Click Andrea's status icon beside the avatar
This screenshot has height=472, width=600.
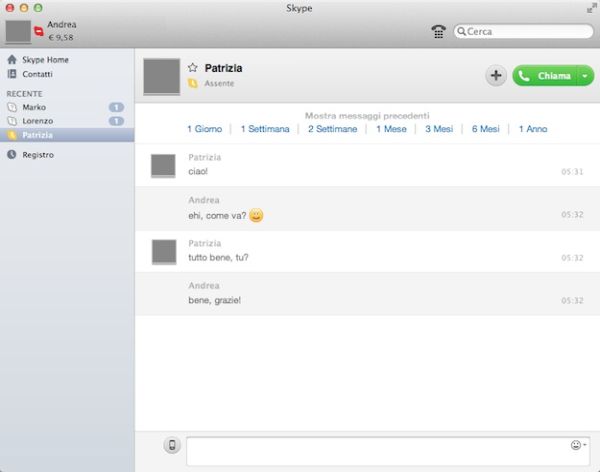point(38,32)
